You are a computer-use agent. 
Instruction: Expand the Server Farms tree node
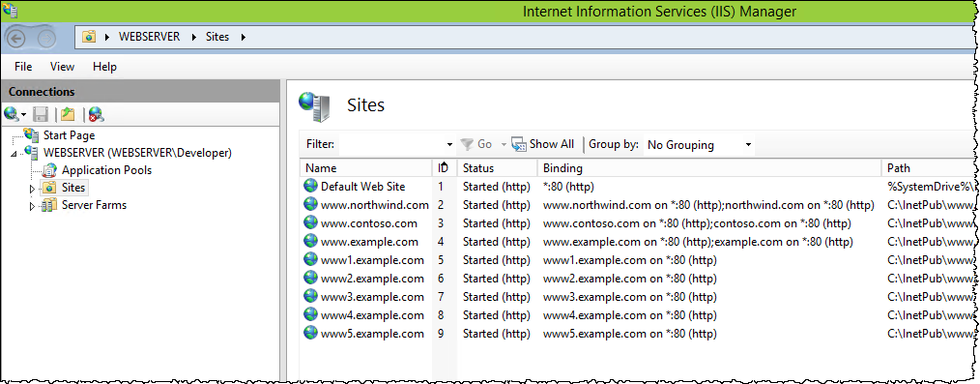tap(33, 205)
